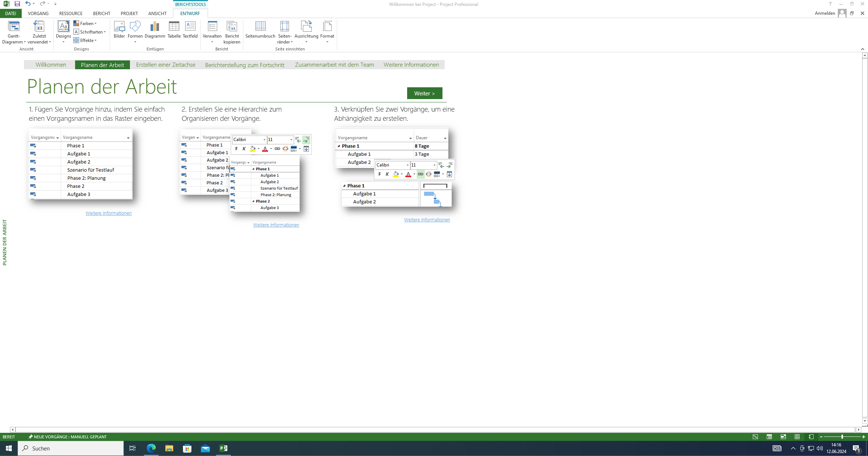This screenshot has height=456, width=868.
Task: Switch to the VORGANG ribbon tab
Action: click(38, 14)
